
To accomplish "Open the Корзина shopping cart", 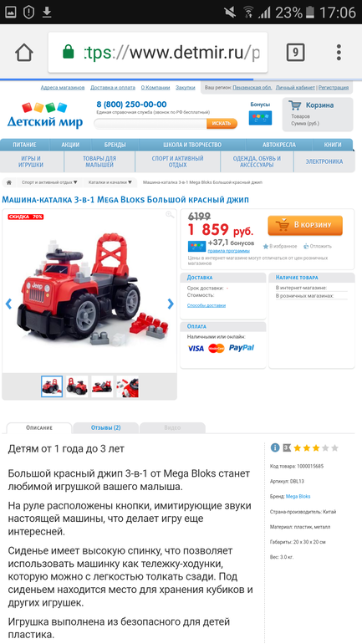I will tap(317, 115).
